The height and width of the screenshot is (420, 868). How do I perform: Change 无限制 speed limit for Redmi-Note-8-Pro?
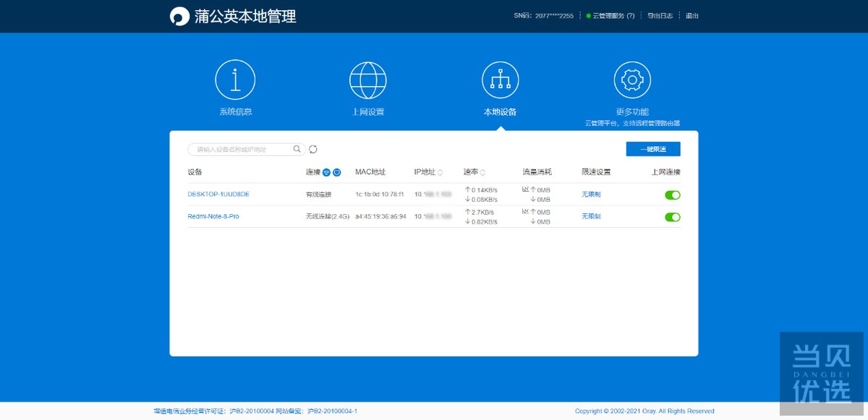[591, 216]
